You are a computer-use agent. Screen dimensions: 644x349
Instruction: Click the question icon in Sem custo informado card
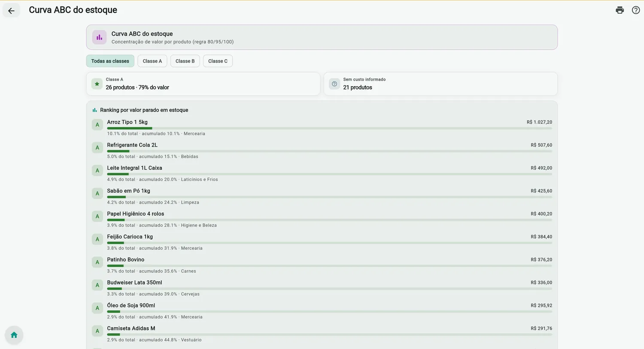334,84
